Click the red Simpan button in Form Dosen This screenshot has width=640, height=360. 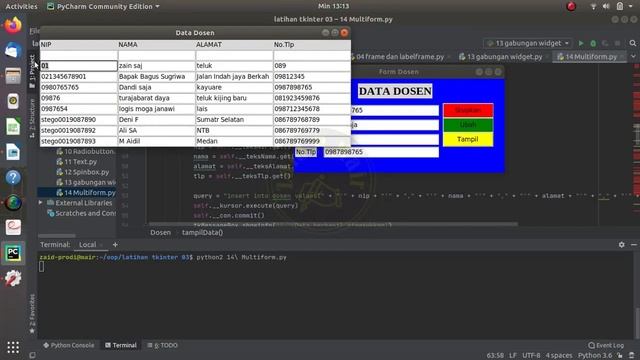pos(468,110)
